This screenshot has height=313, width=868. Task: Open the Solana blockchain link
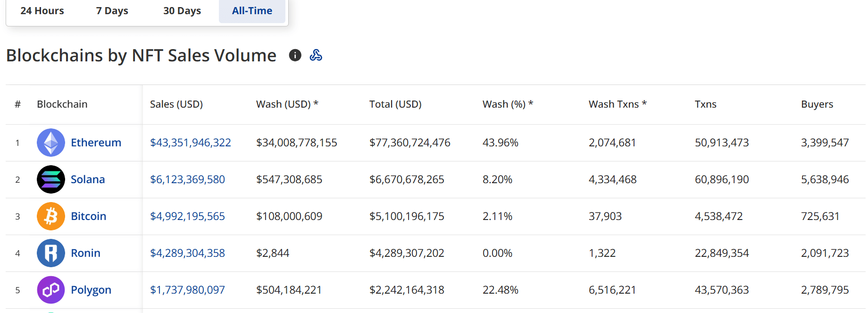coord(88,179)
